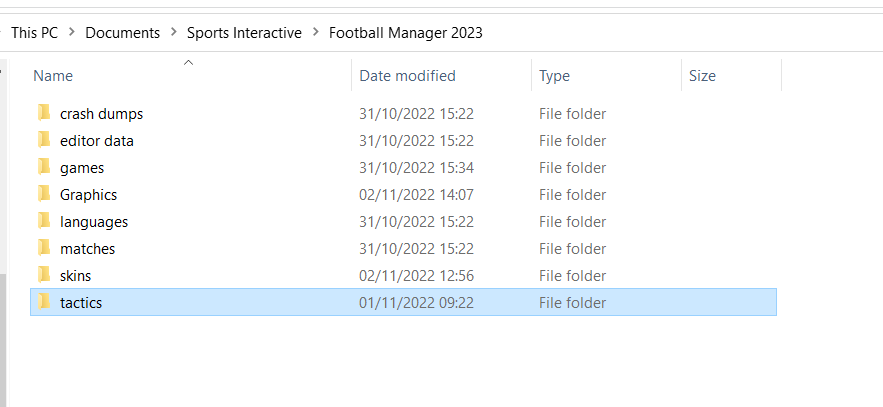Click the matches folder icon
Screen dimensions: 883x407
point(43,249)
